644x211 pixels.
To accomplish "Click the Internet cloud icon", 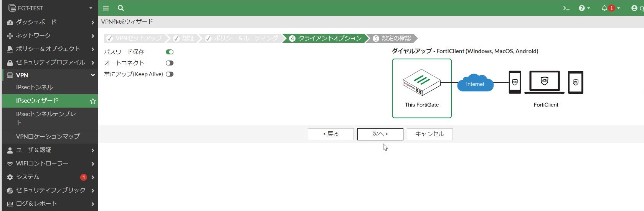I will click(475, 83).
